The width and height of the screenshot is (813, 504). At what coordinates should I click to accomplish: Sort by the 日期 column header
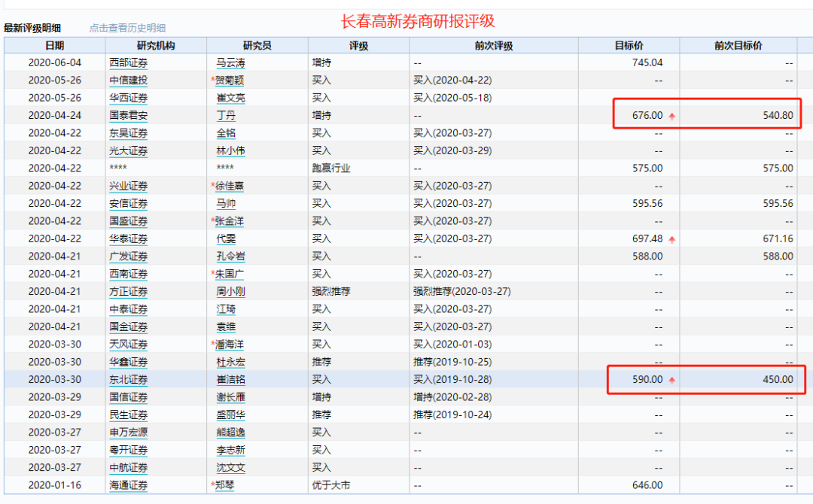click(54, 46)
